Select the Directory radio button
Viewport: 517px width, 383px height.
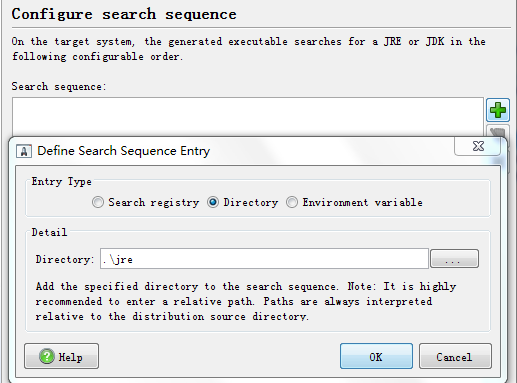pos(213,202)
